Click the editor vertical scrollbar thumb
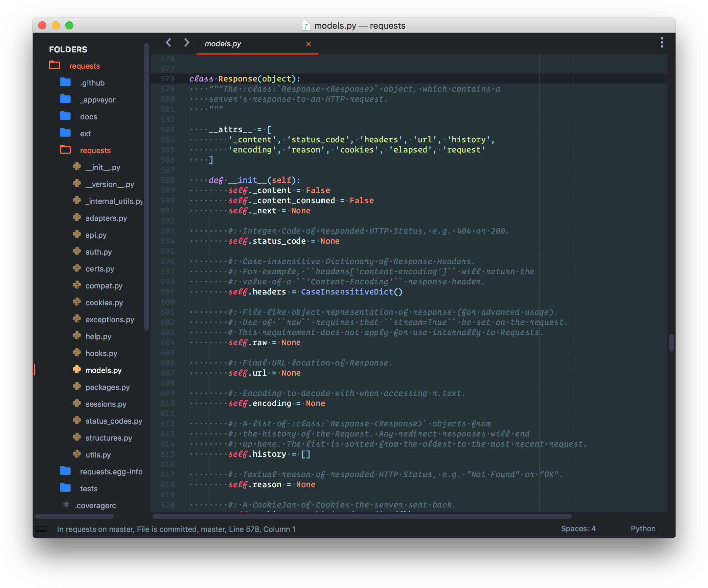Image resolution: width=708 pixels, height=588 pixels. pyautogui.click(x=671, y=343)
